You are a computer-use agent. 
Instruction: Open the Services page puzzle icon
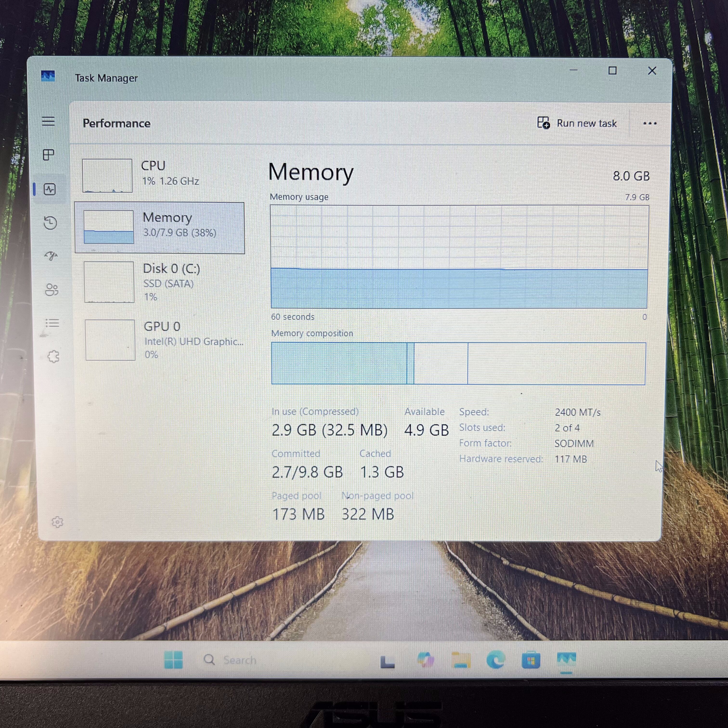pos(53,357)
